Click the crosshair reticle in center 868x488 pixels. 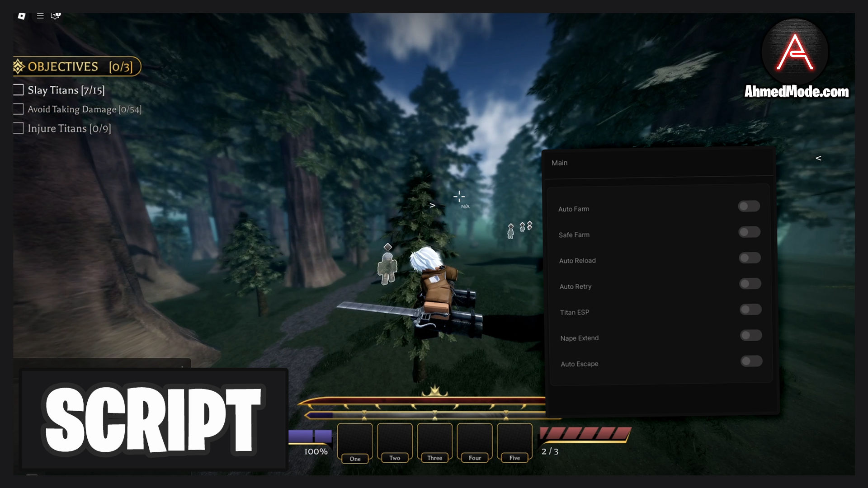[x=459, y=197]
